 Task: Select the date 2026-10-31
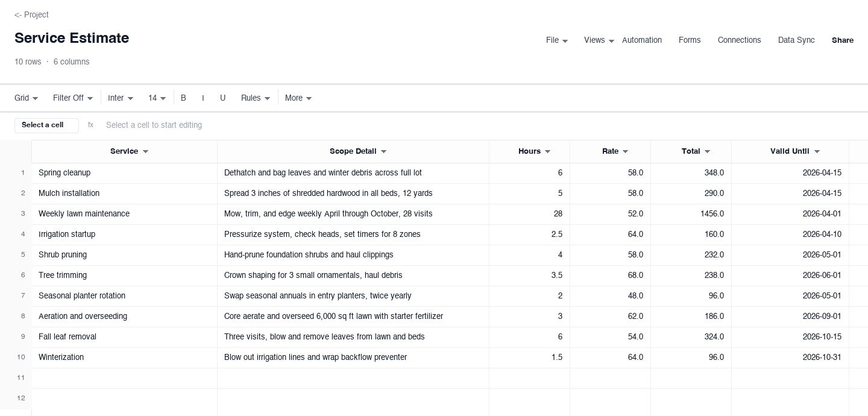tap(790, 358)
